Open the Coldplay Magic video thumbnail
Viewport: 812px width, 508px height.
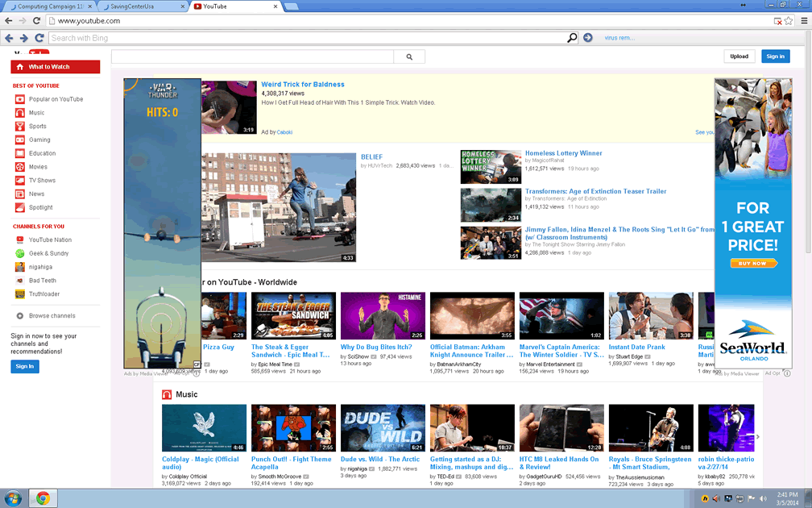click(204, 428)
